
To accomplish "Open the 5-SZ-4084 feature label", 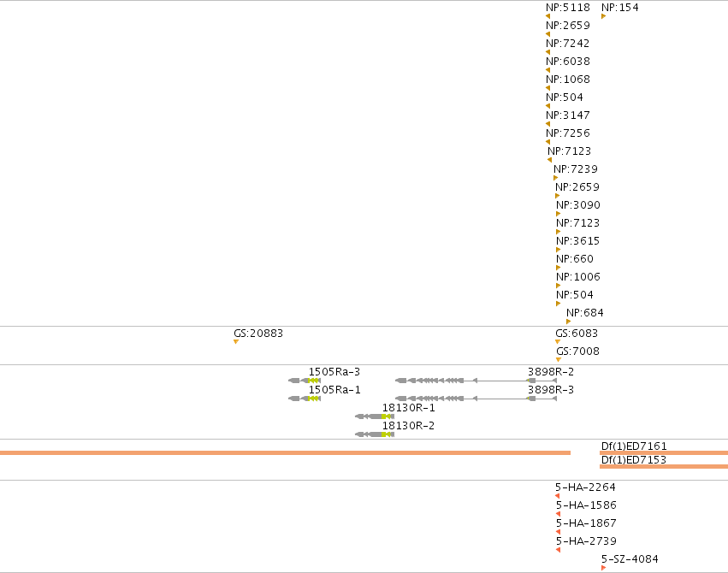I will [x=630, y=559].
